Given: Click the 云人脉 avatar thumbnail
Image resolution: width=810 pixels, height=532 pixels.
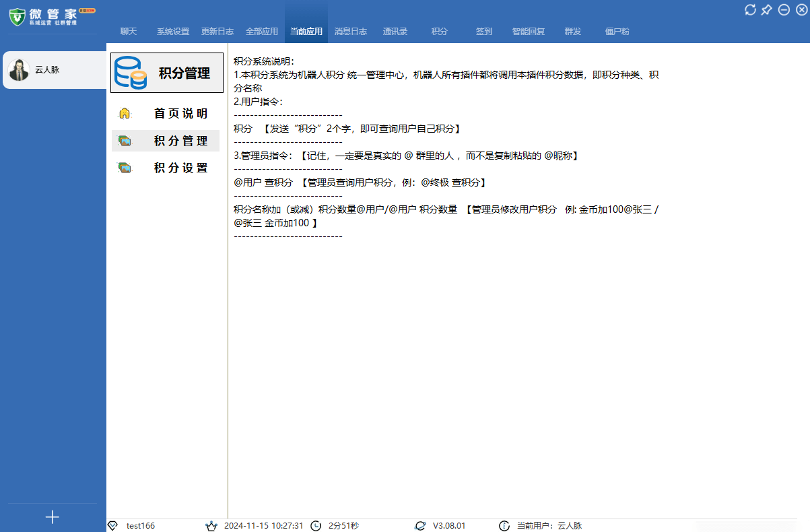Looking at the screenshot, I should click(x=18, y=69).
